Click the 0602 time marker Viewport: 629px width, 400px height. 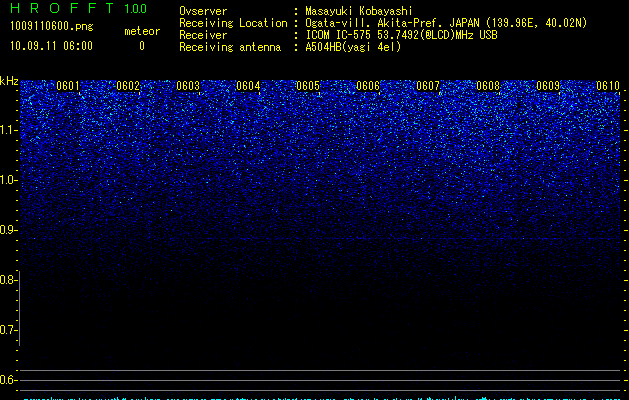coord(128,86)
